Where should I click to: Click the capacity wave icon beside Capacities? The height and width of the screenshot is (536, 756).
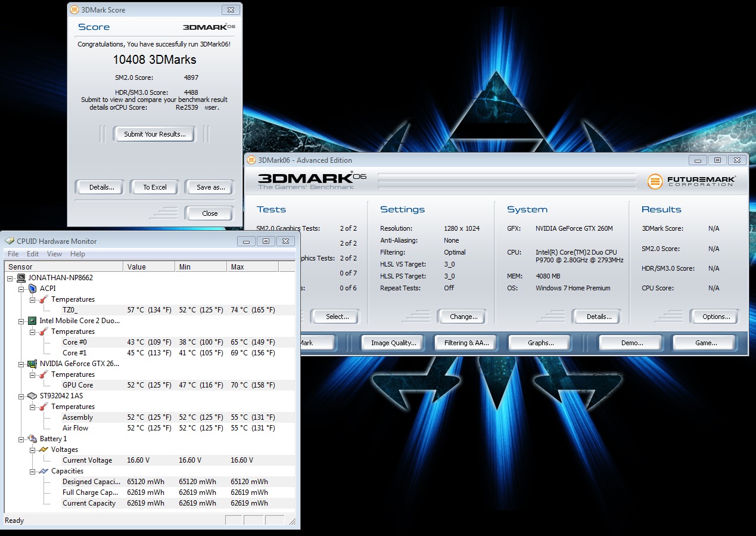tap(43, 471)
